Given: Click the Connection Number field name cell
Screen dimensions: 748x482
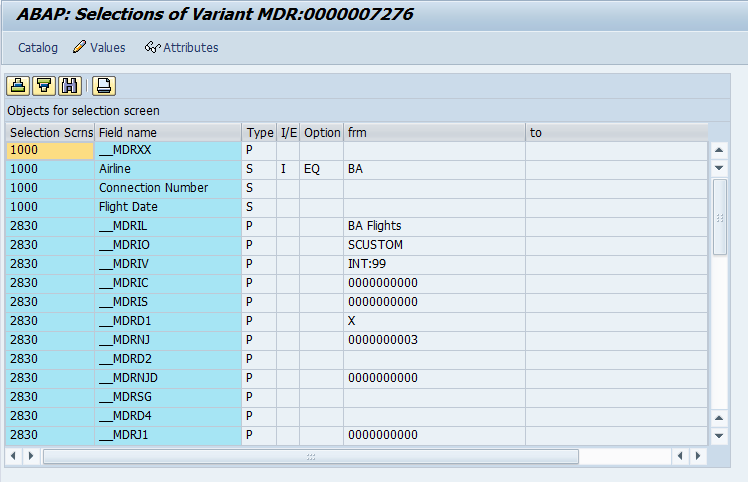Looking at the screenshot, I should [168, 189].
